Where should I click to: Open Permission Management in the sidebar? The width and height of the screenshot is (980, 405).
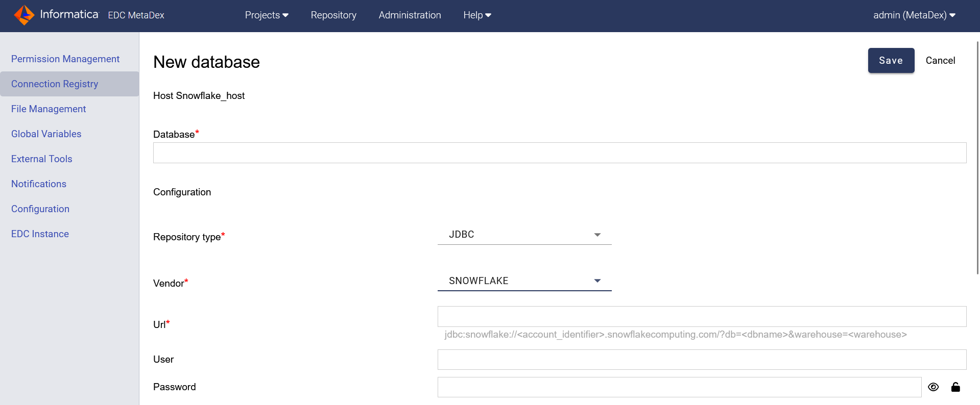tap(65, 59)
